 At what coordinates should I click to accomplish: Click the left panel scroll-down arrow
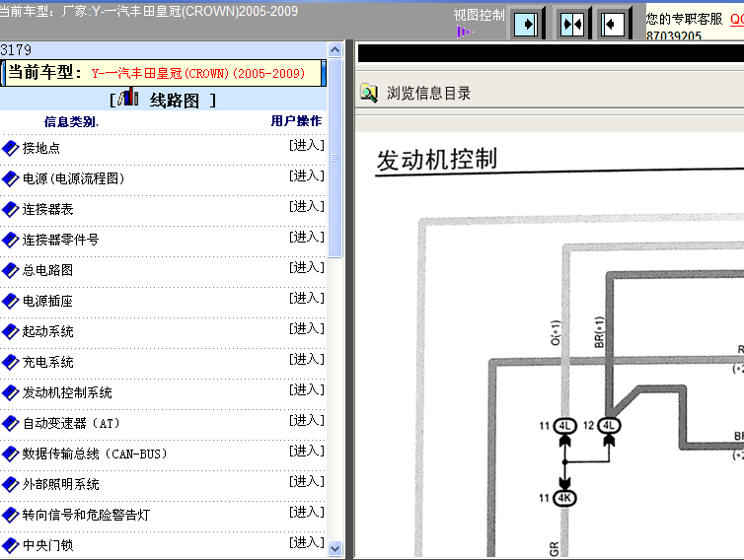335,548
